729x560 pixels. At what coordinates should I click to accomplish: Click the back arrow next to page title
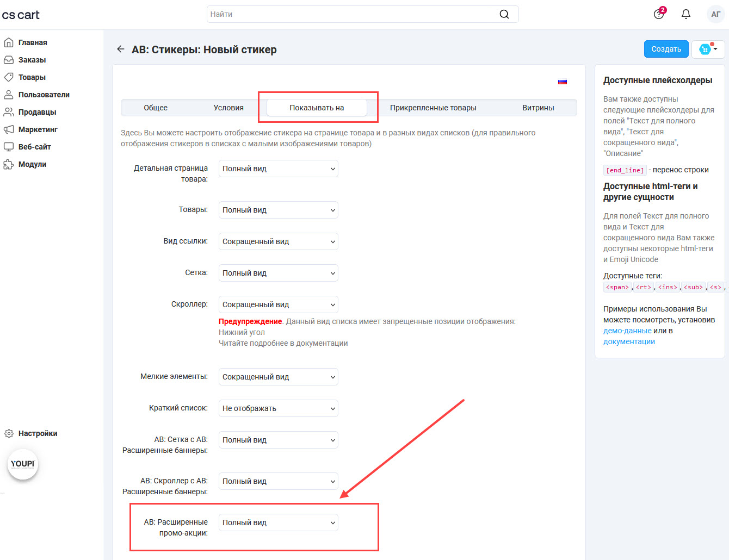coord(121,49)
